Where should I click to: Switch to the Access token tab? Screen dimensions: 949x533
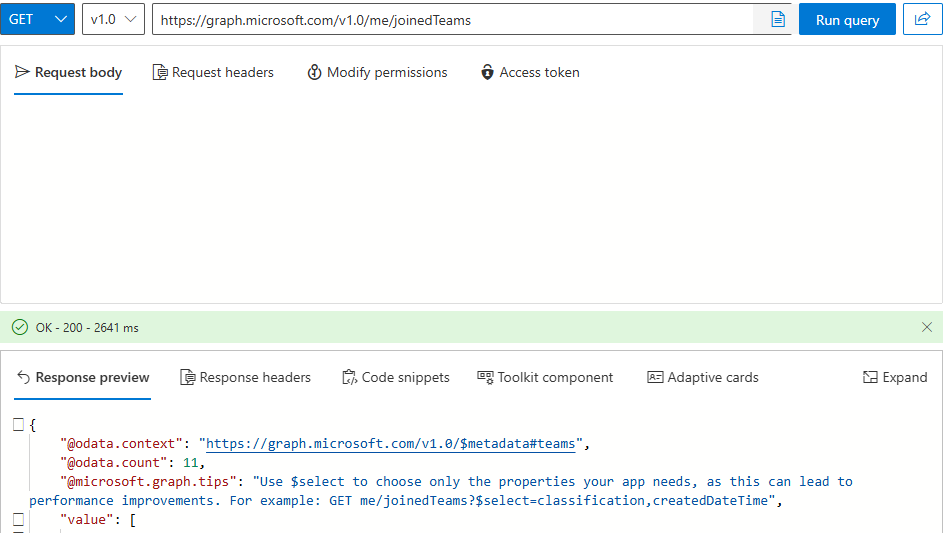[530, 73]
